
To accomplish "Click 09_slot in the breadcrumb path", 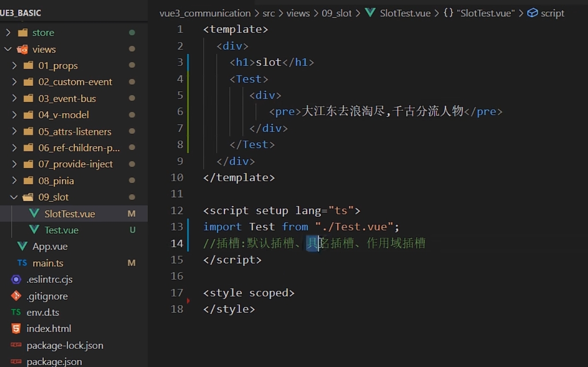I will [x=337, y=13].
